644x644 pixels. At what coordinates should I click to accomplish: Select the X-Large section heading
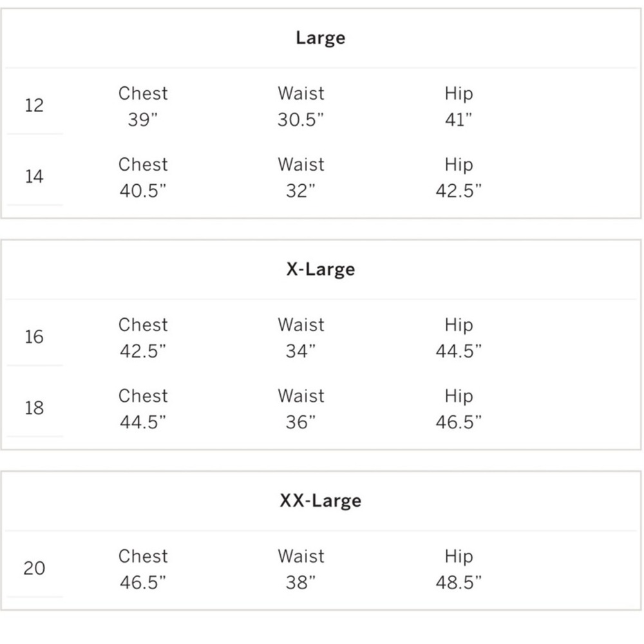[321, 269]
